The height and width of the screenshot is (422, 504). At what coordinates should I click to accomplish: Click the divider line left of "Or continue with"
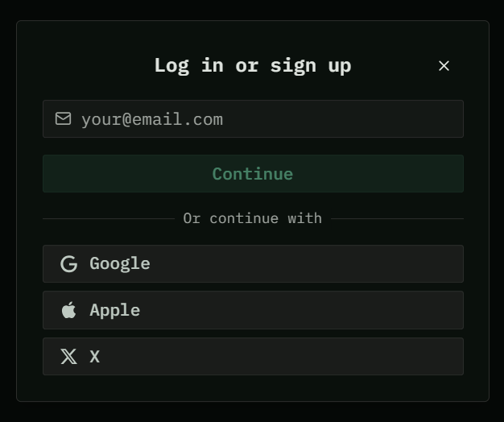(x=108, y=218)
